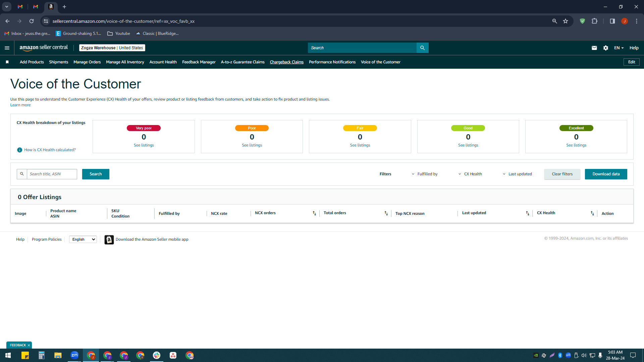Open the settings gear icon

tap(605, 48)
